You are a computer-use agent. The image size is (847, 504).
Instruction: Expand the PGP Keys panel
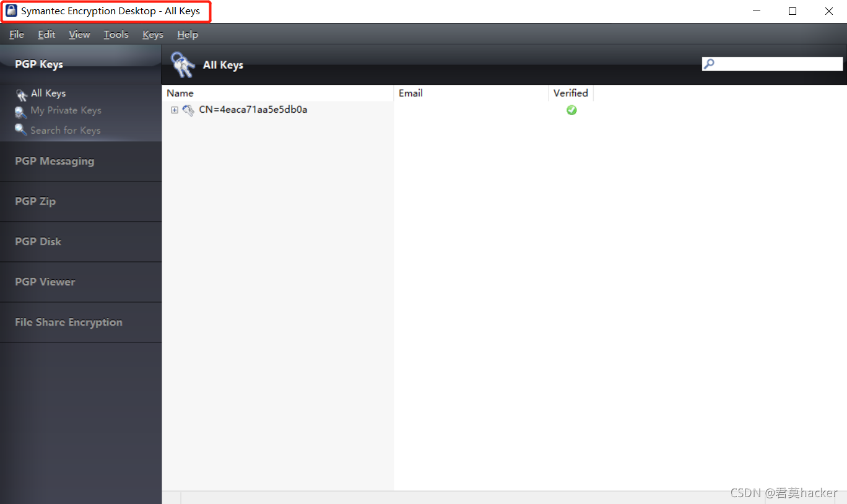pos(80,64)
